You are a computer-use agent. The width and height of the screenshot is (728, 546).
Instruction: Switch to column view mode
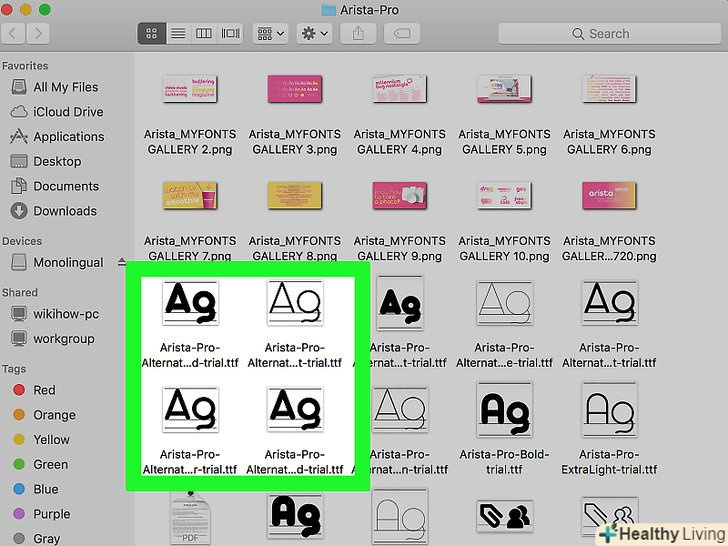point(204,33)
